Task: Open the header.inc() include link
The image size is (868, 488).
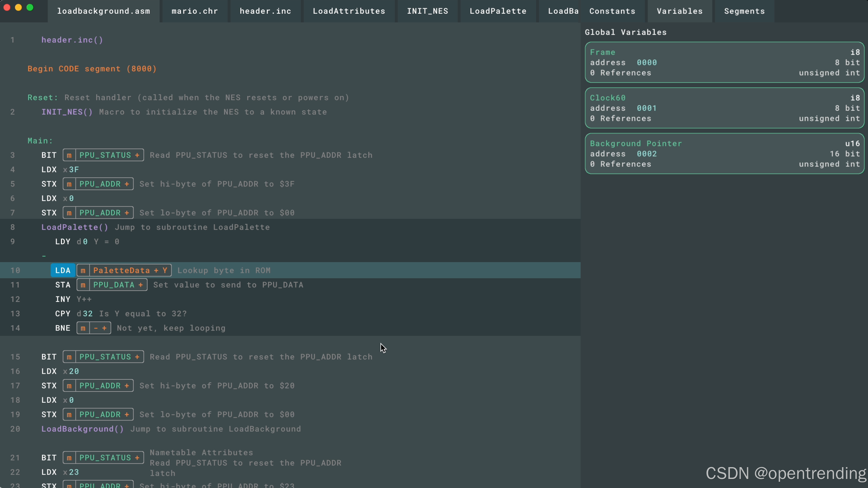Action: (x=72, y=40)
